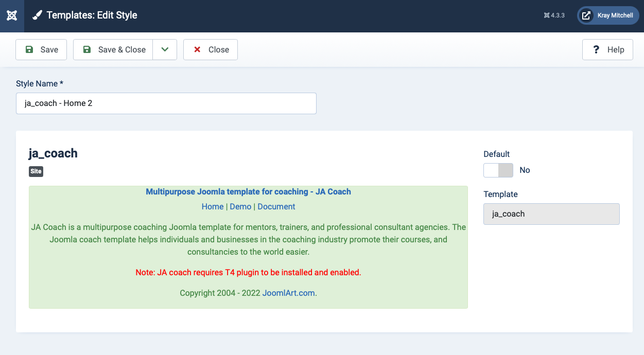Click the Joomla 4.3.3 version indicator
Screen dimensions: 644x355
(x=554, y=15)
